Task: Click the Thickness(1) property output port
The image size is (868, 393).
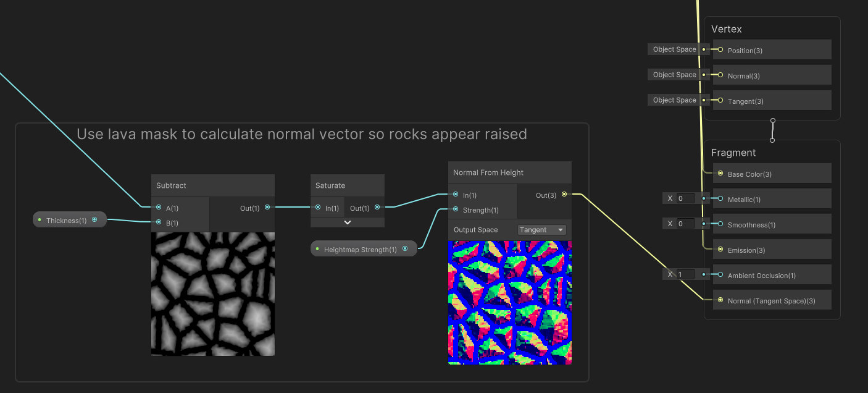Action: tap(94, 219)
